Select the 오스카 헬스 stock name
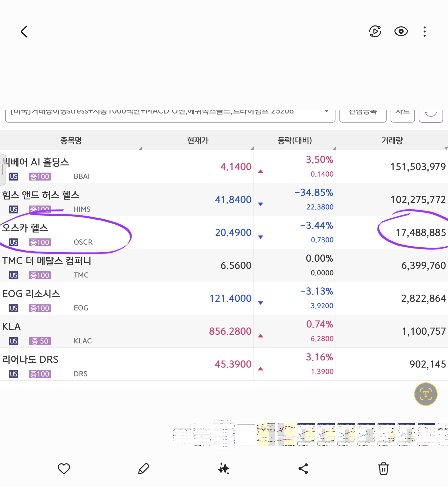Image resolution: width=448 pixels, height=487 pixels. coord(25,228)
